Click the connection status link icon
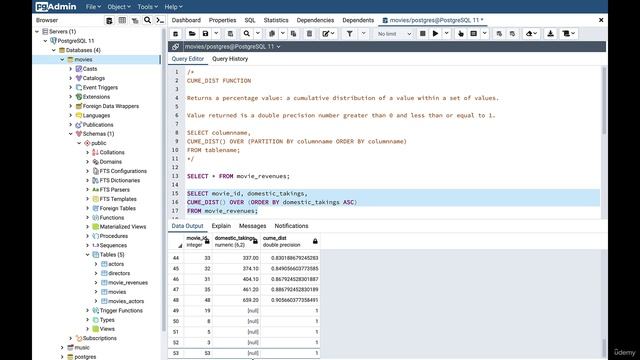 coord(175,47)
